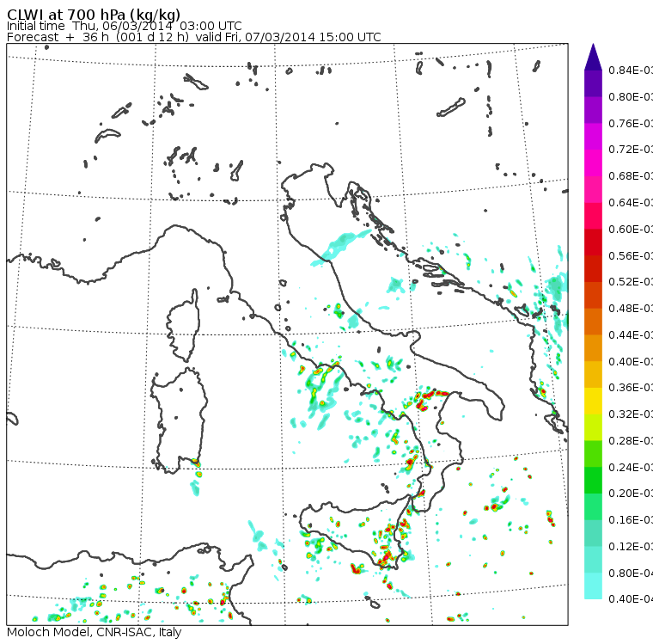Viewport: 653px width, 644px height.
Task: Click the colorbar label 0.28E-03
Action: click(631, 441)
